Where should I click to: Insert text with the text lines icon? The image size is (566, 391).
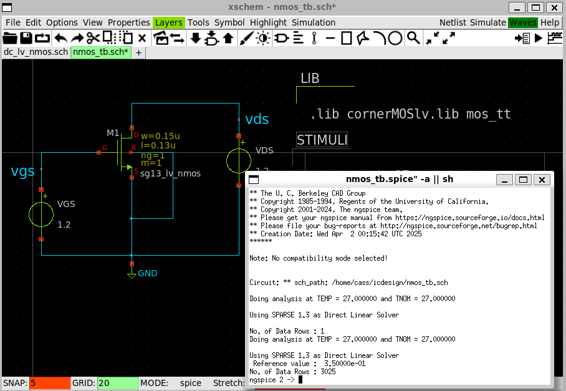(x=298, y=38)
